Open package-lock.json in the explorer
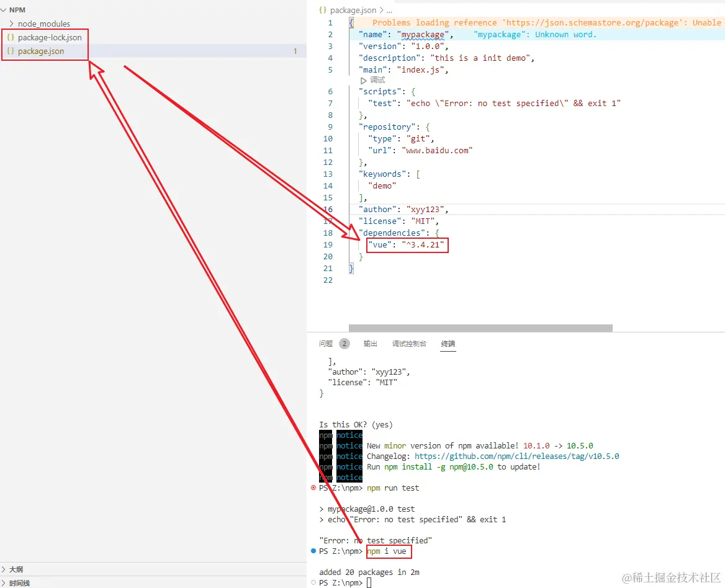The width and height of the screenshot is (725, 588). click(50, 37)
